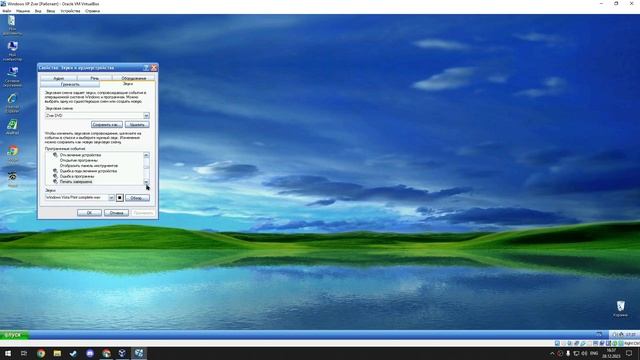Click OK in the sounds dialog
The width and height of the screenshot is (640, 360).
[89, 213]
